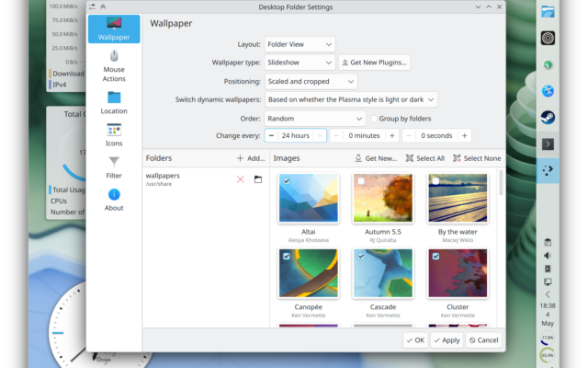Click the 0 seconds input field
The image size is (588, 368).
point(436,135)
